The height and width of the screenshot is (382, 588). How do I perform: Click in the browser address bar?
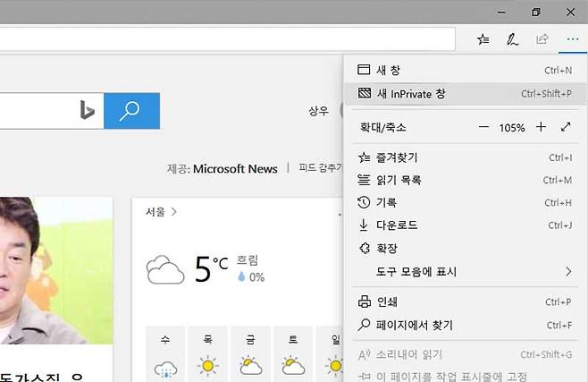pos(227,38)
